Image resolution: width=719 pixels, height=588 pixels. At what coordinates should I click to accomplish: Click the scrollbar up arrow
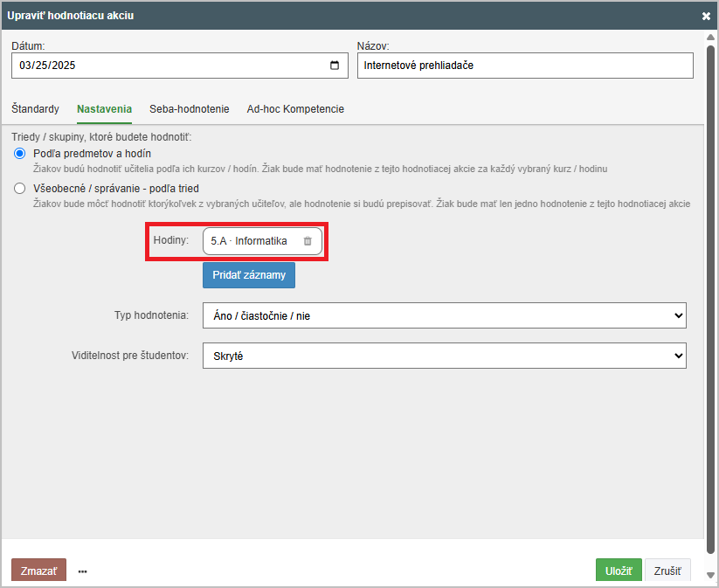click(x=710, y=38)
